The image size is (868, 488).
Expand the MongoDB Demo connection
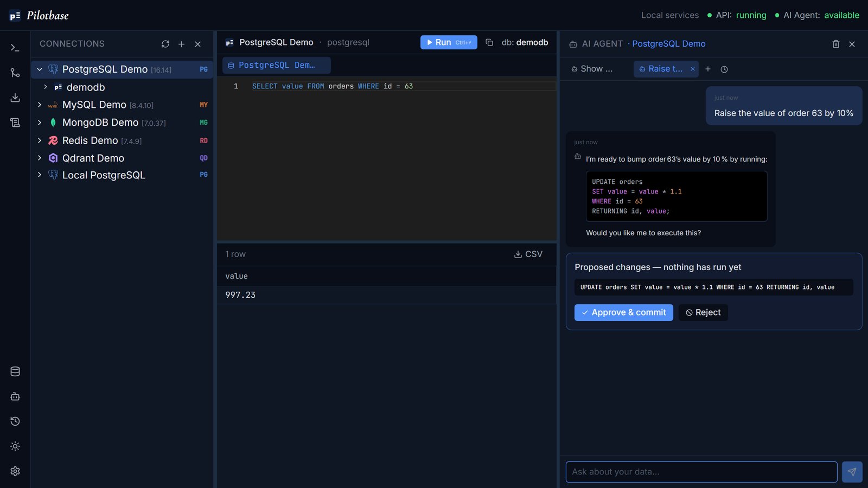point(40,123)
